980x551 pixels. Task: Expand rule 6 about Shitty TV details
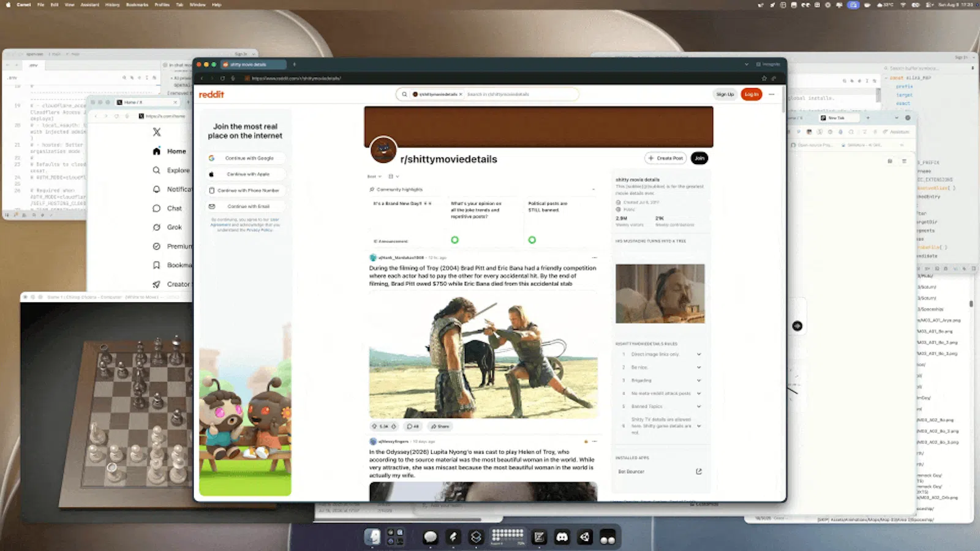699,426
